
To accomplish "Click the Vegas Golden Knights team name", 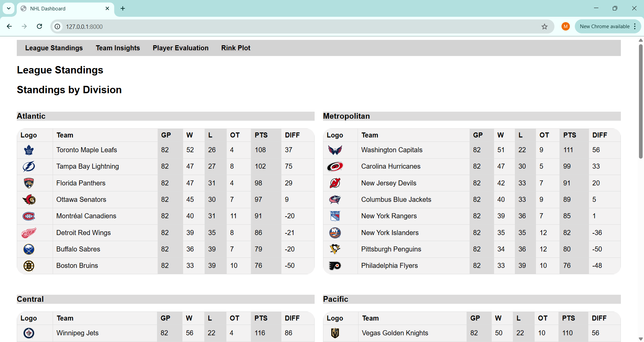I will pos(395,333).
